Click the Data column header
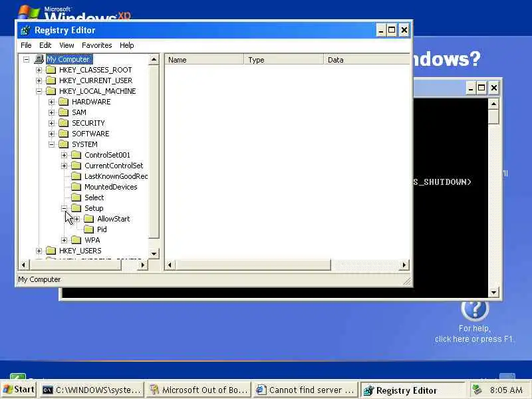The width and height of the screenshot is (532, 399). (x=367, y=60)
